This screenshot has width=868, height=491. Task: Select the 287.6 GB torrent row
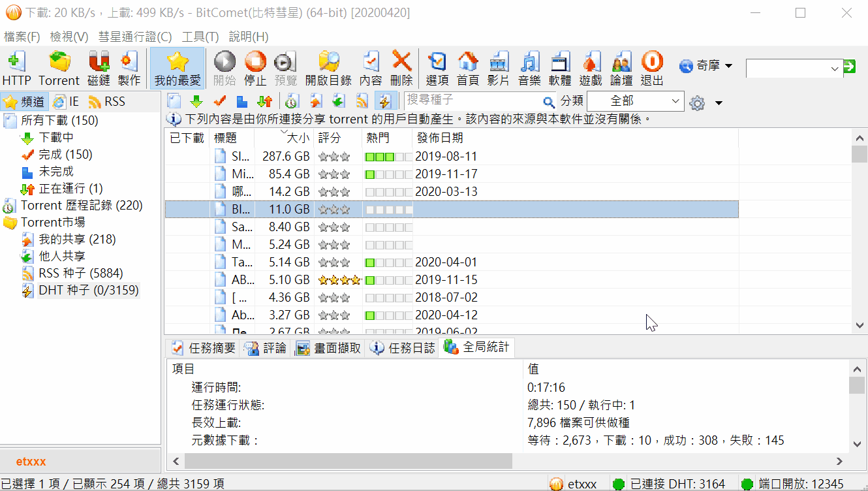452,157
